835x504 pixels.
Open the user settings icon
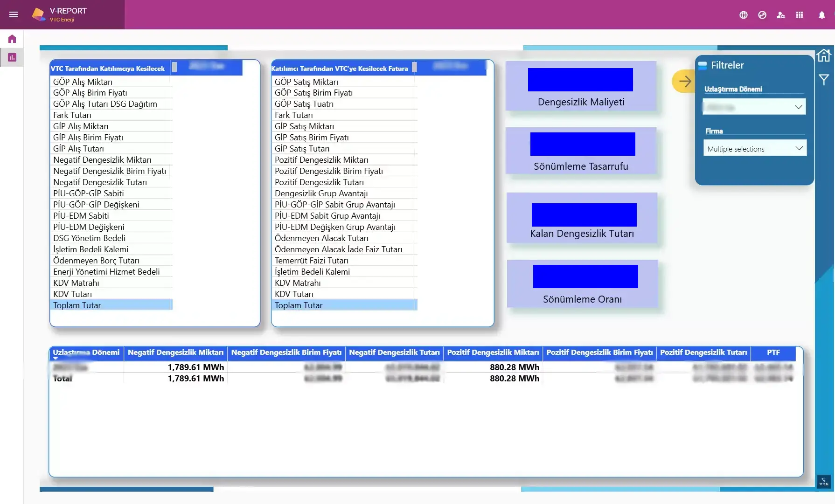(x=780, y=15)
